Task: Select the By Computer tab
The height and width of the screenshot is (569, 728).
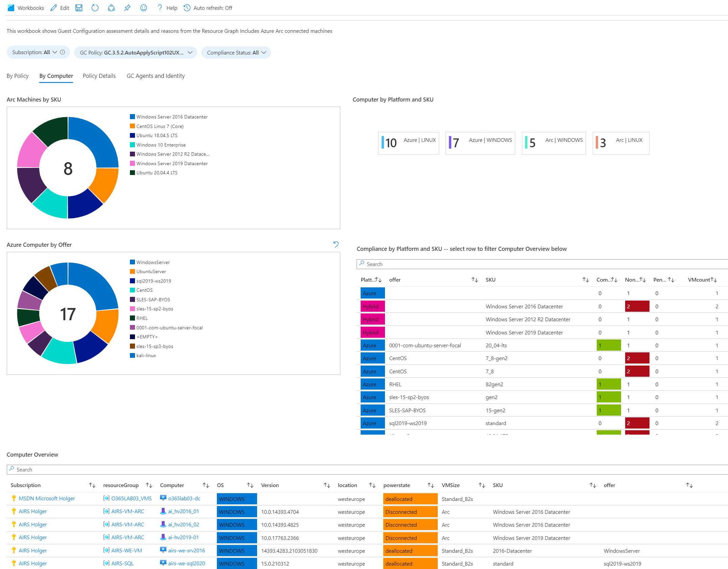Action: 56,76
